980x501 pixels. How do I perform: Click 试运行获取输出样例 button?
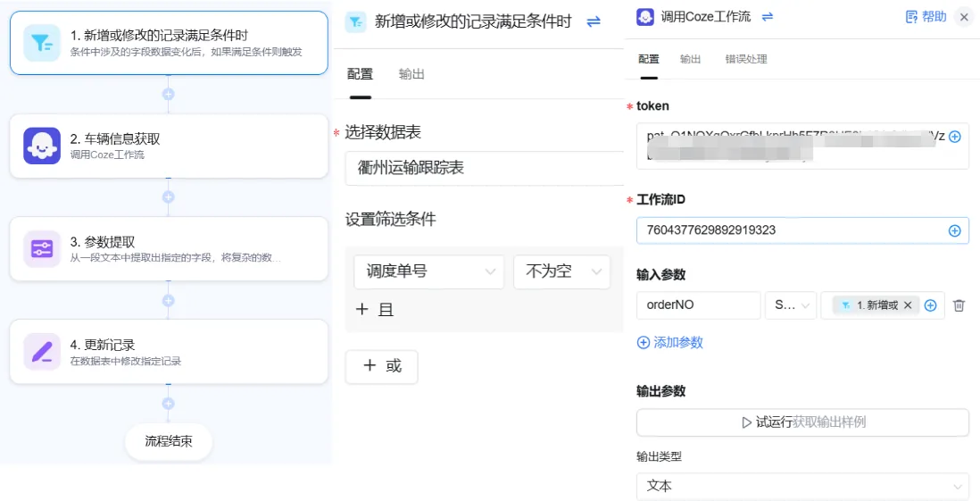click(802, 422)
